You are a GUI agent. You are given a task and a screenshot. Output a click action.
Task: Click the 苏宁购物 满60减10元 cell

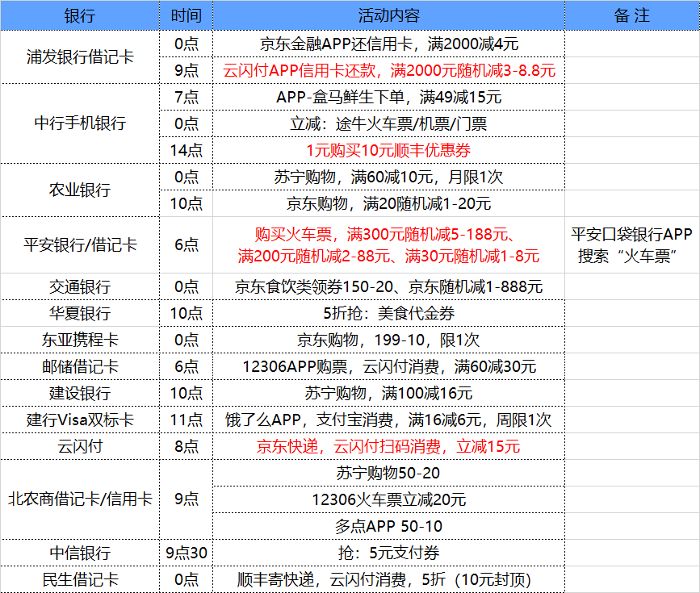pyautogui.click(x=389, y=177)
